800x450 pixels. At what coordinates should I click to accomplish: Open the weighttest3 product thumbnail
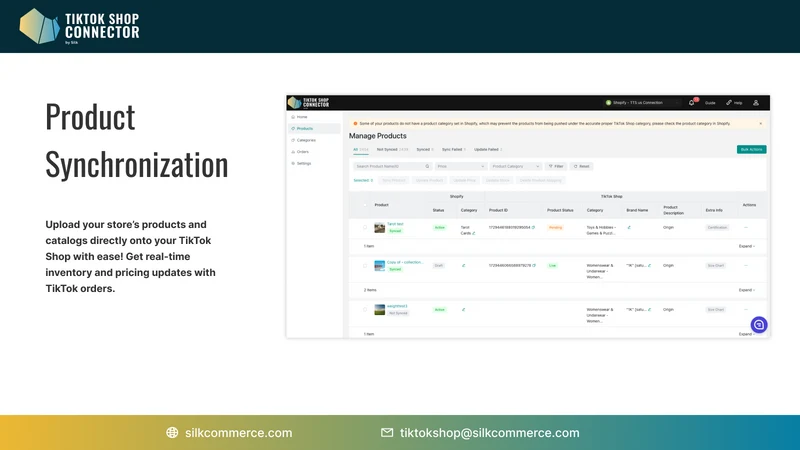pyautogui.click(x=380, y=310)
